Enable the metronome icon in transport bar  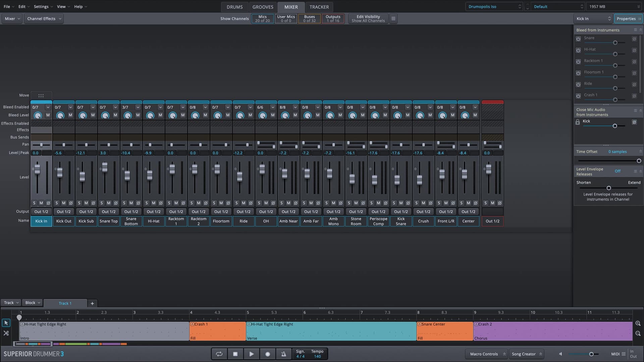[283, 354]
